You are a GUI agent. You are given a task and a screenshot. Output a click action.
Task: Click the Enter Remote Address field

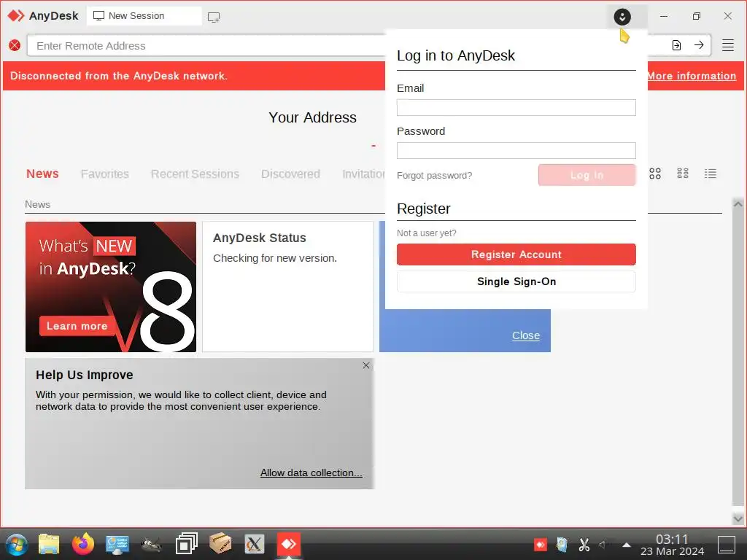tap(206, 46)
